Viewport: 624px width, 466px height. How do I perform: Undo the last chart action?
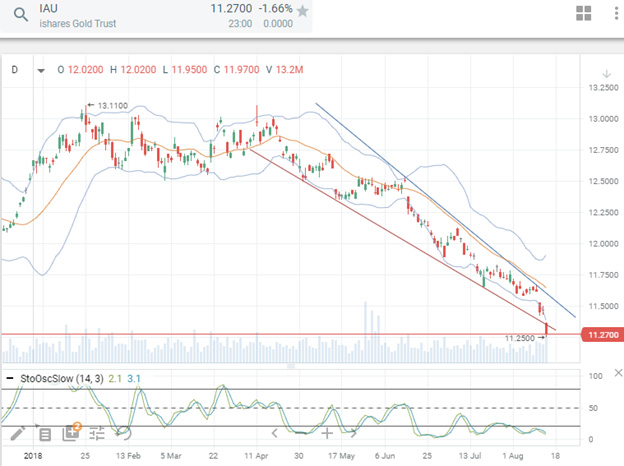click(x=124, y=433)
